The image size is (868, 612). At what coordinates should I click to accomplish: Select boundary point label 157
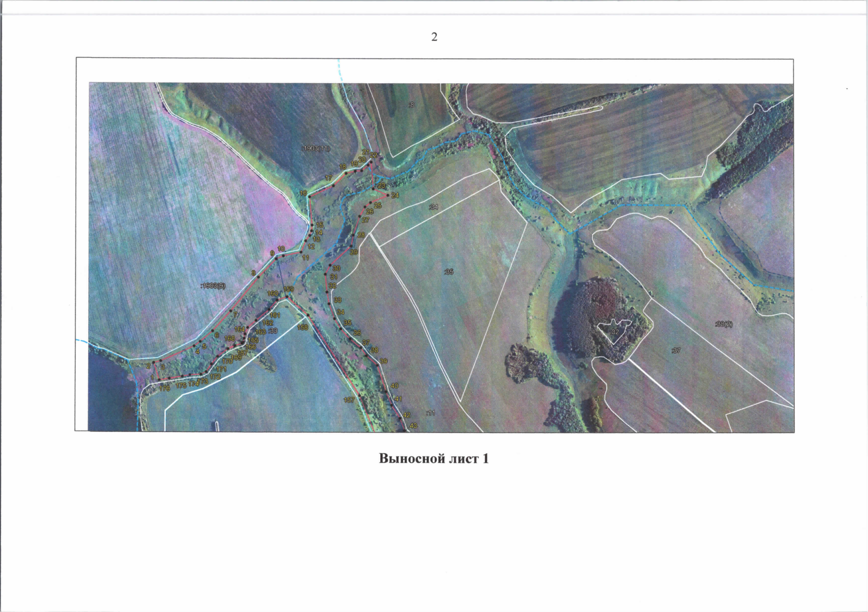349,400
